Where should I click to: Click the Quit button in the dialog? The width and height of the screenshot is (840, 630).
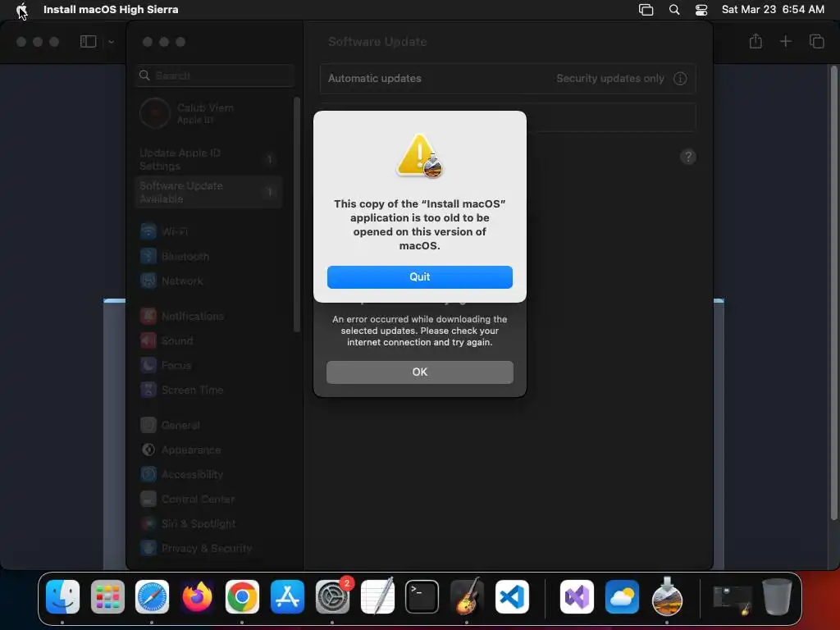click(419, 277)
